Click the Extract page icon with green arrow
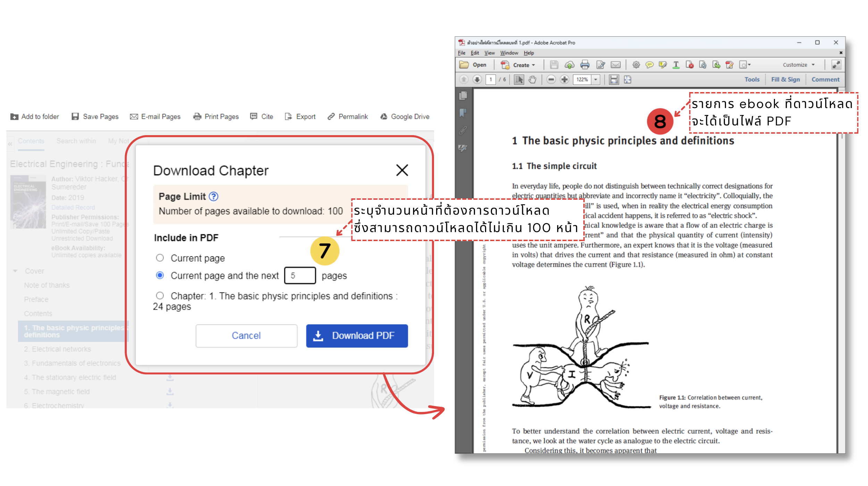The height and width of the screenshot is (486, 868). click(x=716, y=65)
